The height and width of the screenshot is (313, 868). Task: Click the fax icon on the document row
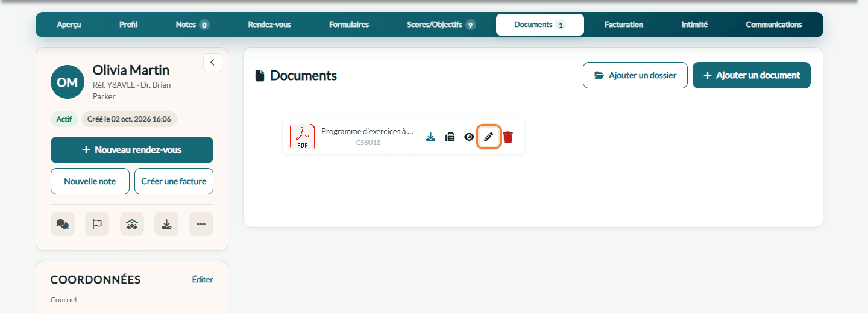pos(450,137)
